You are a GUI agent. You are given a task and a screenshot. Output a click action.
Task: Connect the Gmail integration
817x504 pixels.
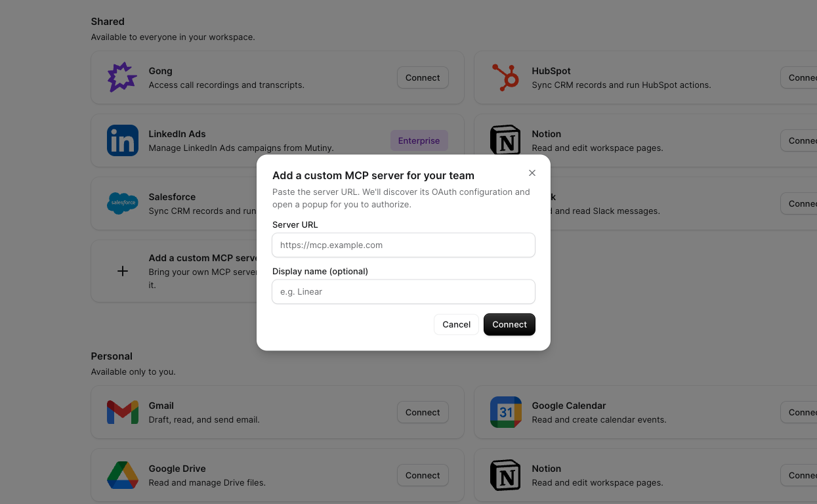point(423,412)
